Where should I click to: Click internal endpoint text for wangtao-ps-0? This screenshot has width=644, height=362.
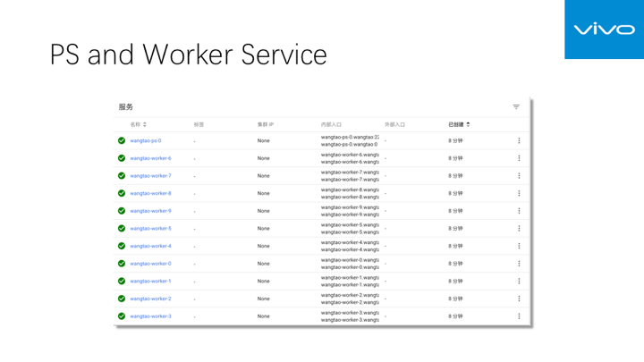350,140
